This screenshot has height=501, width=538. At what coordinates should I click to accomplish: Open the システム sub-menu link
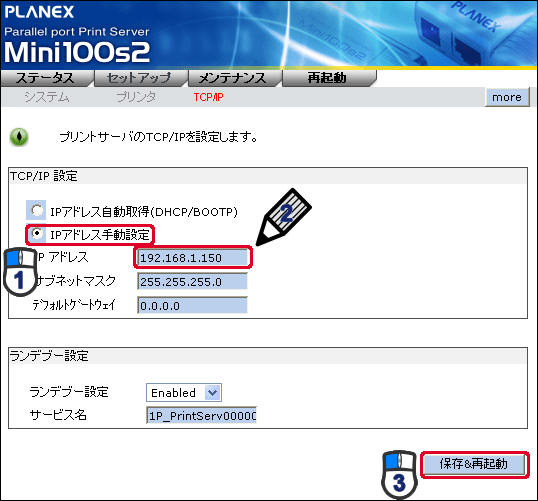[47, 97]
